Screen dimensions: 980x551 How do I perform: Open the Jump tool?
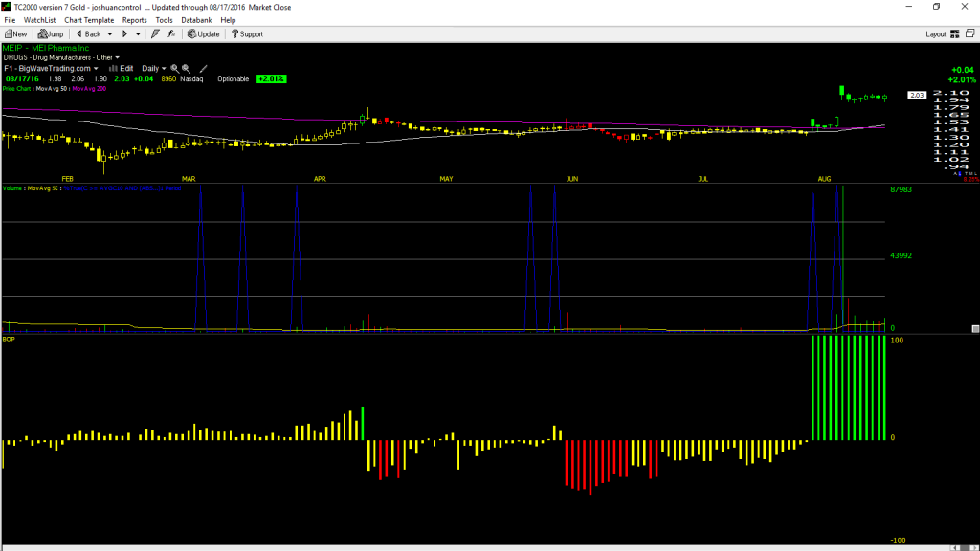click(51, 34)
